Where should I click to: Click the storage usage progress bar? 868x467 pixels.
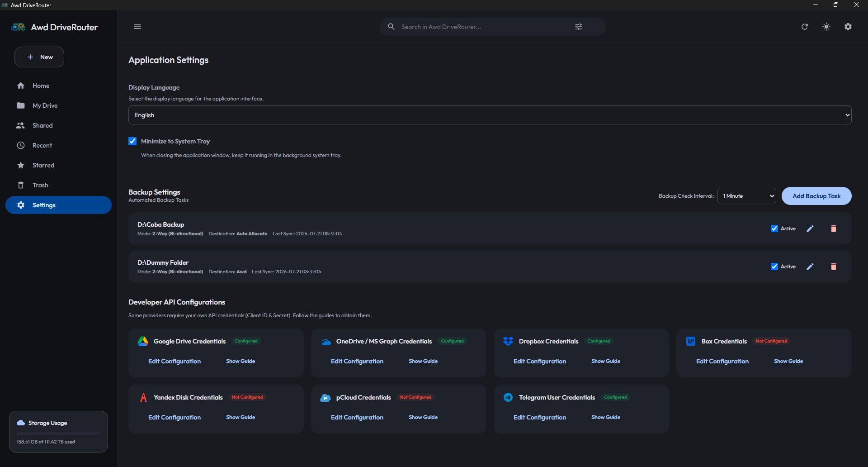[58, 434]
